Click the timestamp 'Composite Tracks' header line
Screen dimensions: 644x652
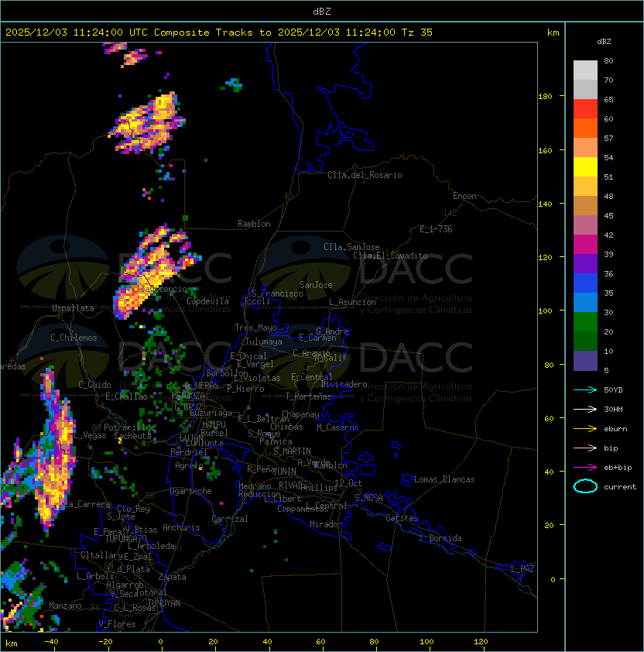coord(219,33)
